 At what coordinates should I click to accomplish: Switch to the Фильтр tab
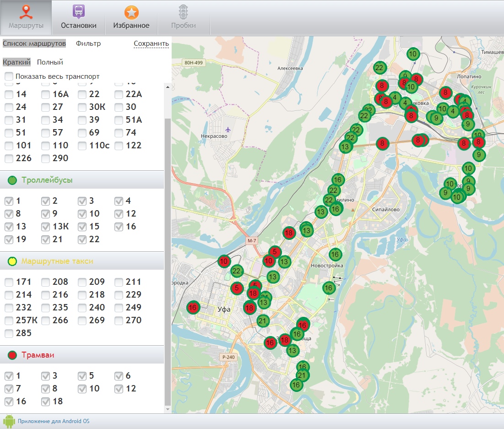tap(88, 43)
